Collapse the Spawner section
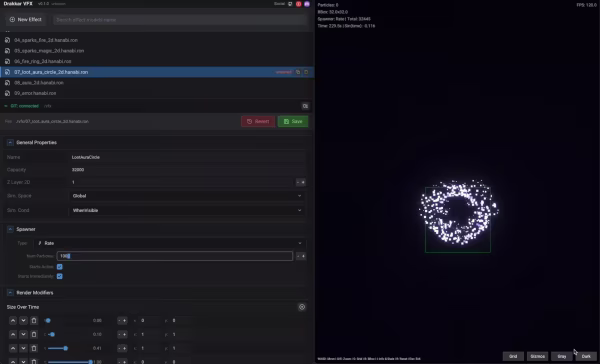 10,229
